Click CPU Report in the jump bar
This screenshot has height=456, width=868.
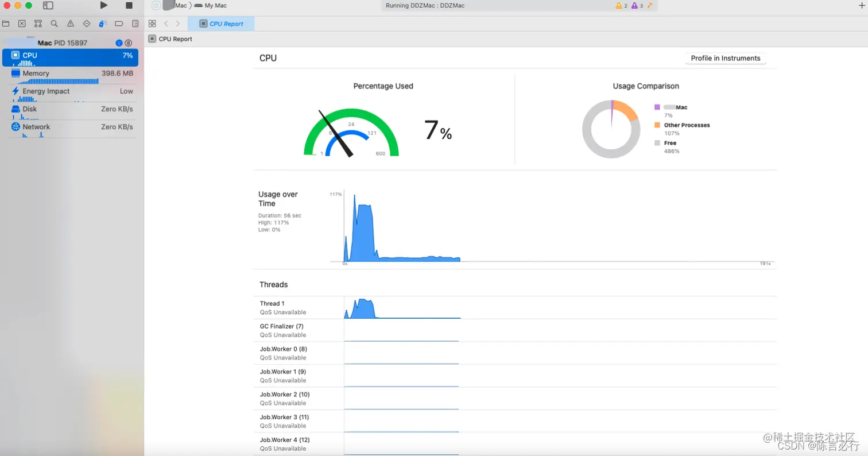point(170,39)
